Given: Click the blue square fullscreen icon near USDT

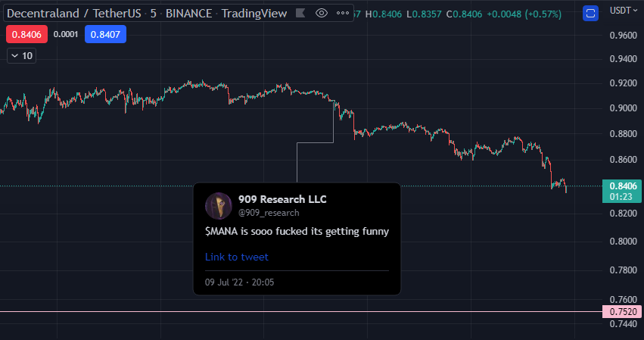Looking at the screenshot, I should click(x=590, y=14).
